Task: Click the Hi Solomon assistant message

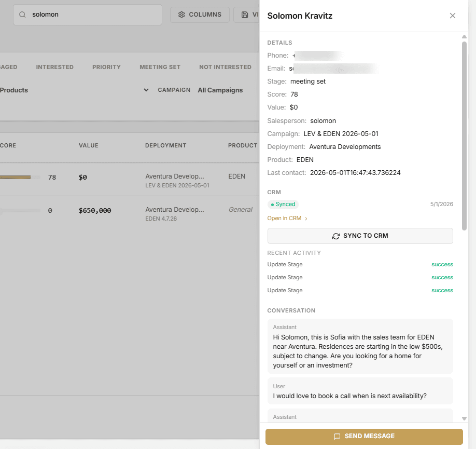Action: [360, 346]
